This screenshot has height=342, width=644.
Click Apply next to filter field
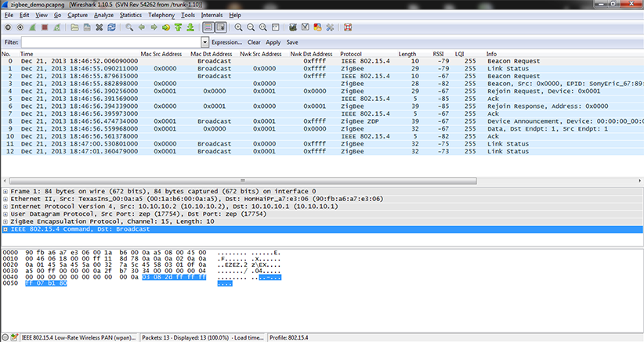[273, 41]
